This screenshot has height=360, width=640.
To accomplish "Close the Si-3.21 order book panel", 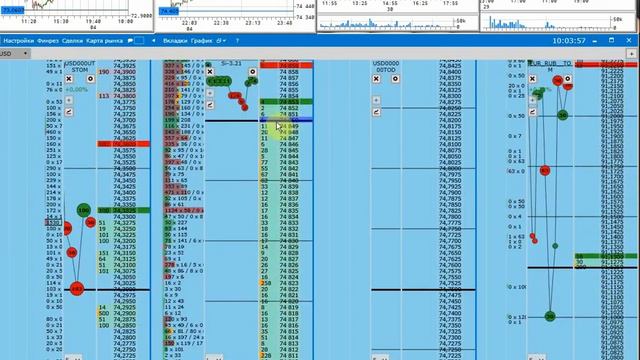I will [210, 72].
